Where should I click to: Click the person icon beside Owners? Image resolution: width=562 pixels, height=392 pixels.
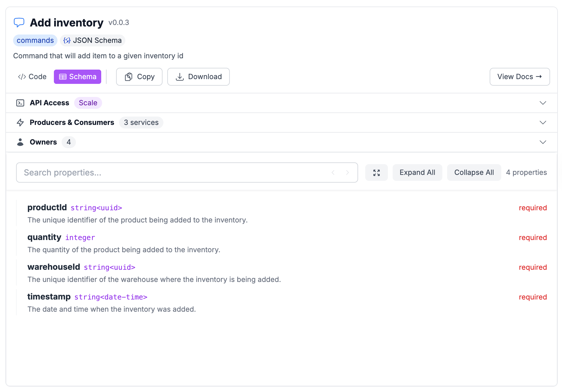coord(20,142)
